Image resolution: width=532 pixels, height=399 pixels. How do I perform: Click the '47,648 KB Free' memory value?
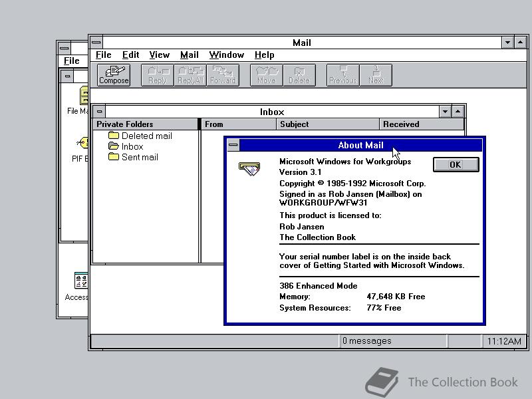click(396, 297)
